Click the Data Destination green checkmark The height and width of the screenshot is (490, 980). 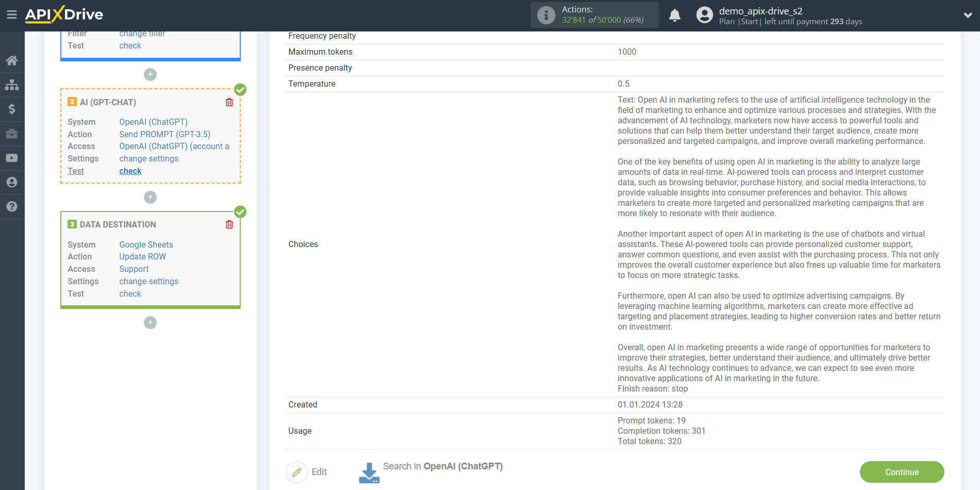point(240,211)
